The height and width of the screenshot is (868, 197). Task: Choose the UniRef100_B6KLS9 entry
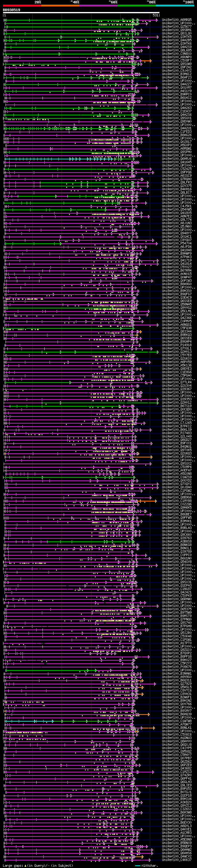[x=177, y=429]
